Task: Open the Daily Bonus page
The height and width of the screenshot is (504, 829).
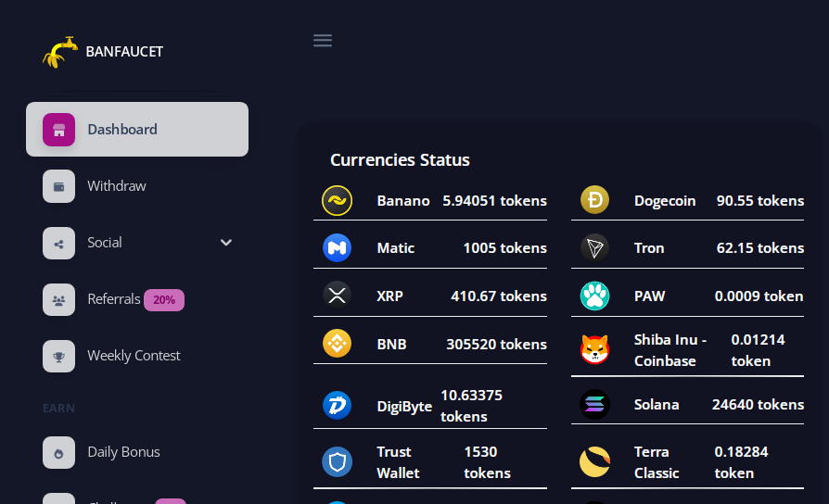Action: [x=137, y=452]
